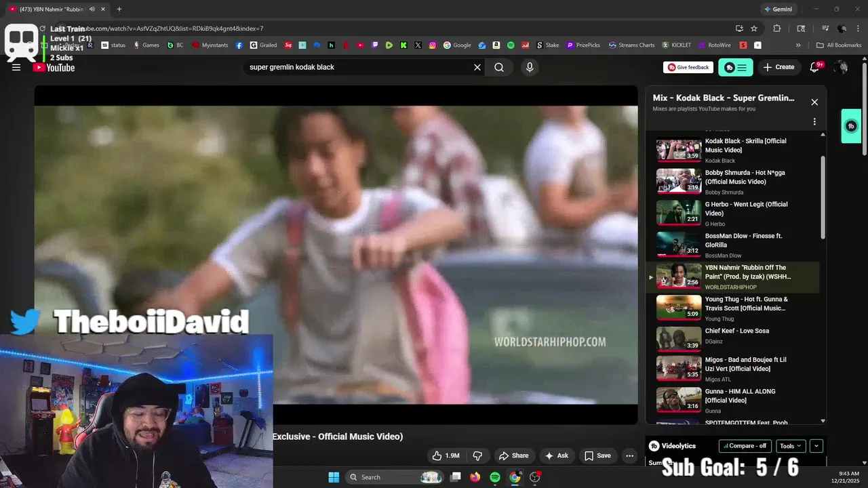The width and height of the screenshot is (868, 488).
Task: Click the taskbar Search box
Action: click(x=395, y=477)
